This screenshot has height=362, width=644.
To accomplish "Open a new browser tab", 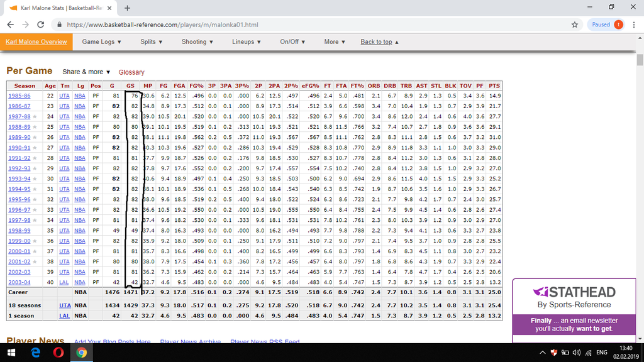I will 127,8.
